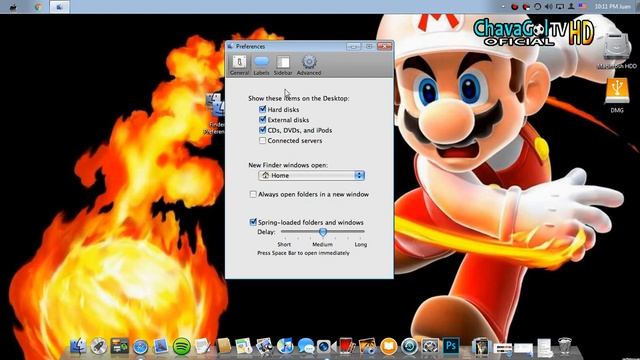
Task: Launch the rocket Launchpad dock icon
Action: coord(98,347)
